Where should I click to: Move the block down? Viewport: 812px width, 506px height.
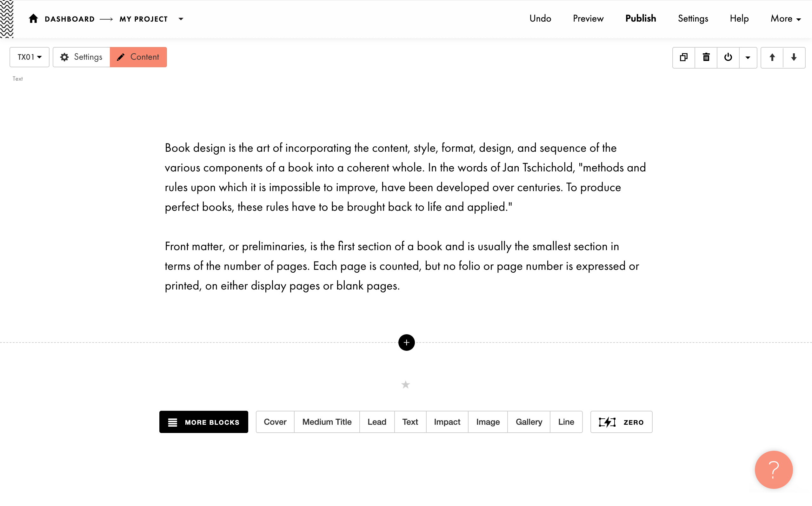coord(794,57)
